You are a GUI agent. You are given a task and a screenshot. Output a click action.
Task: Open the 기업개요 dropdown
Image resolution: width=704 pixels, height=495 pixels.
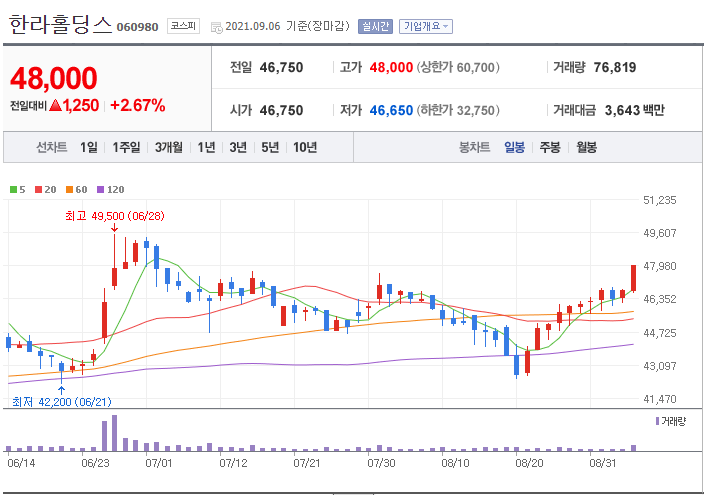point(426,27)
